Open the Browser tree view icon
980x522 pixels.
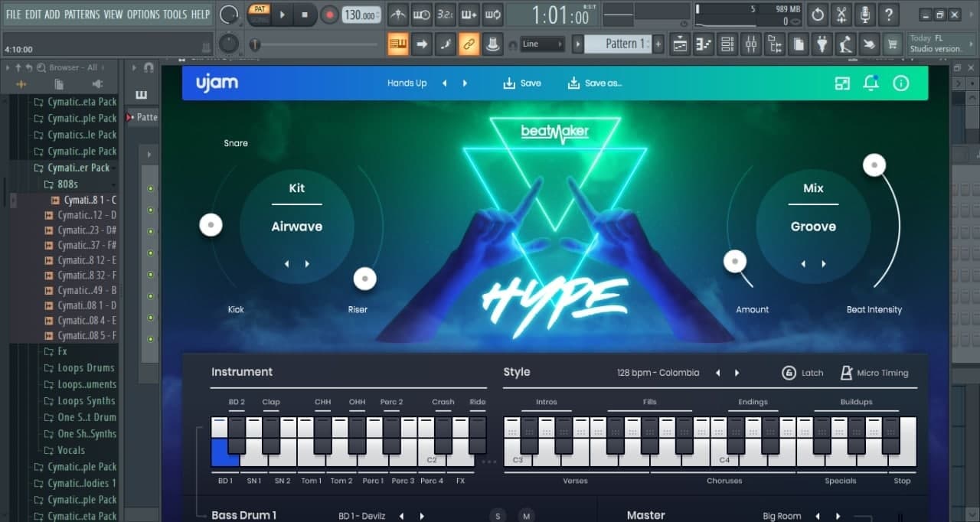coord(775,44)
